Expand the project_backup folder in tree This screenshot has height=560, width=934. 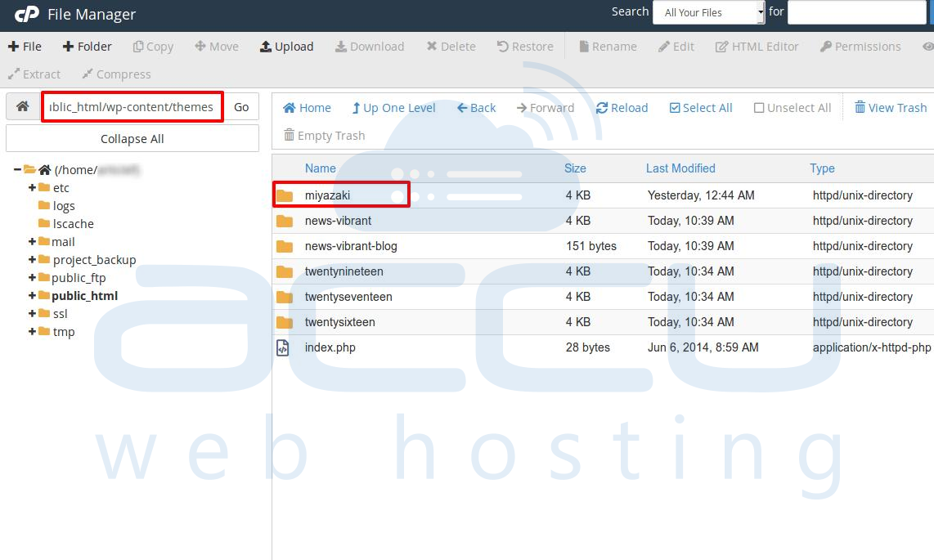pos(32,259)
